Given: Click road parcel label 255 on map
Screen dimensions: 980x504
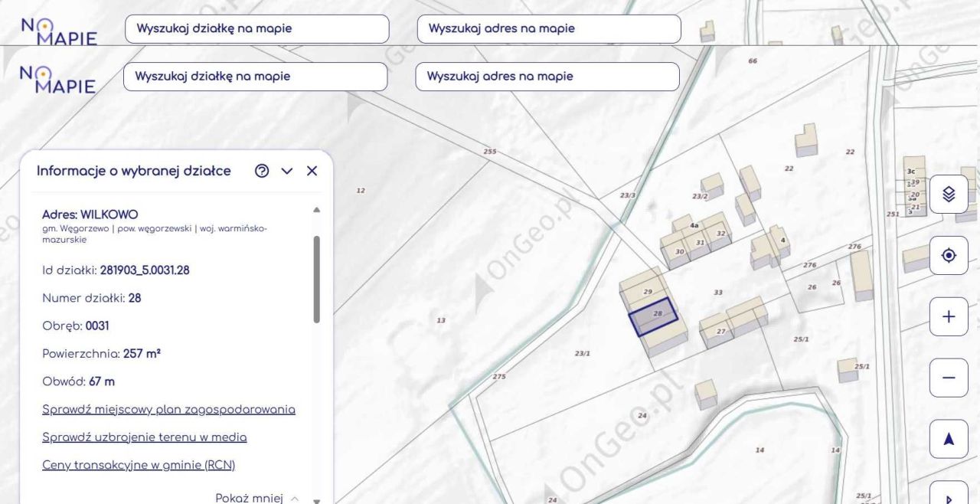Looking at the screenshot, I should tap(490, 152).
